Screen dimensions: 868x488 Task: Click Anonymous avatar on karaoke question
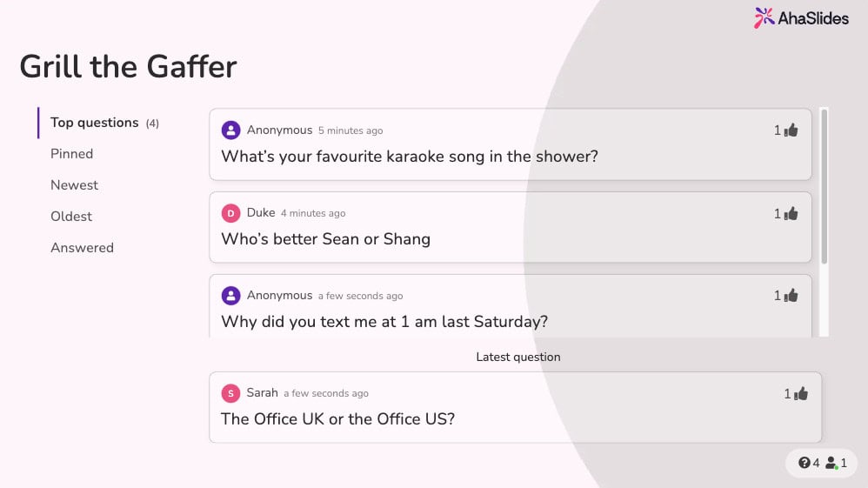[230, 130]
